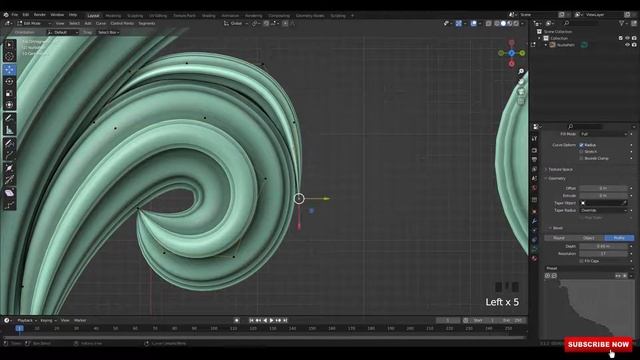Select the Cursor tool
The width and height of the screenshot is (640, 360).
[9, 57]
